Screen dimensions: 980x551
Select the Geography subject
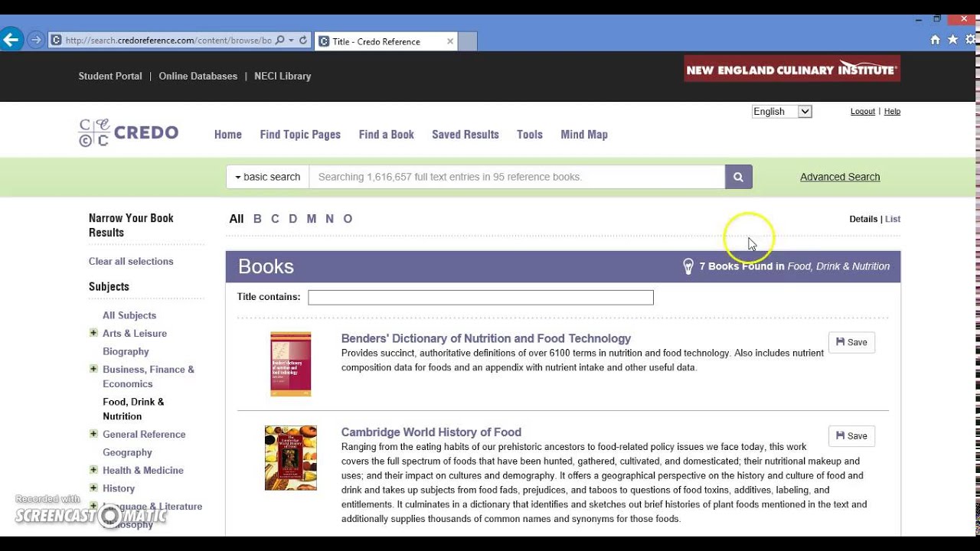(127, 452)
